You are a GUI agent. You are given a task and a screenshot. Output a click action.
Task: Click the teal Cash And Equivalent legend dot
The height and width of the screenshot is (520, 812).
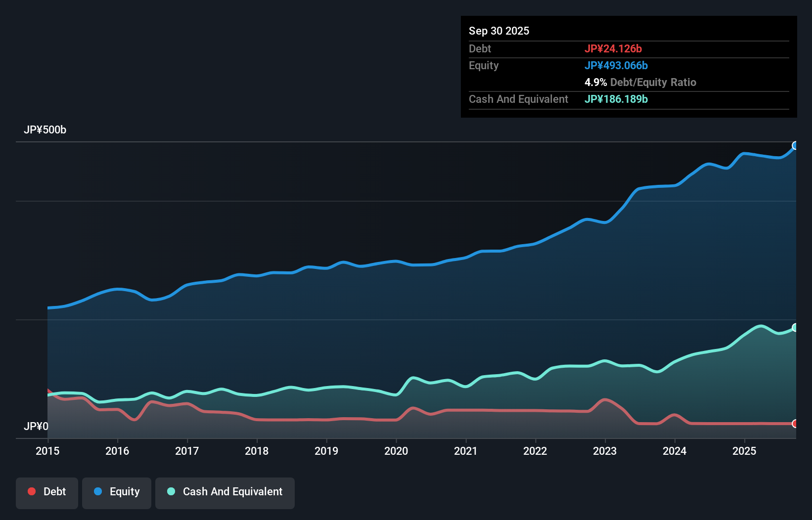[170, 491]
